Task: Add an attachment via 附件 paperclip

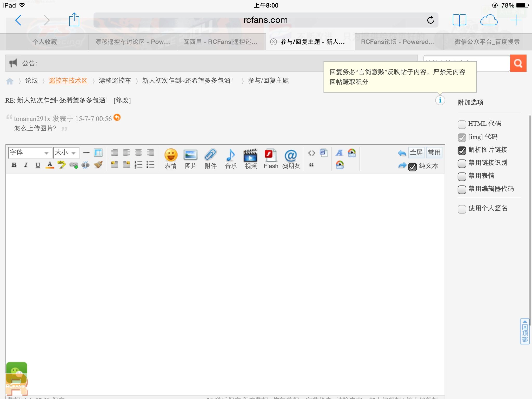Action: [x=211, y=159]
